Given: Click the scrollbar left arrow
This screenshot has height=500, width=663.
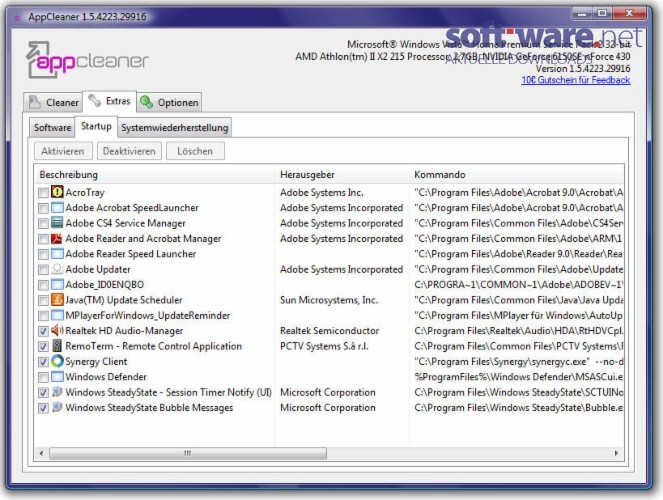Looking at the screenshot, I should point(41,453).
